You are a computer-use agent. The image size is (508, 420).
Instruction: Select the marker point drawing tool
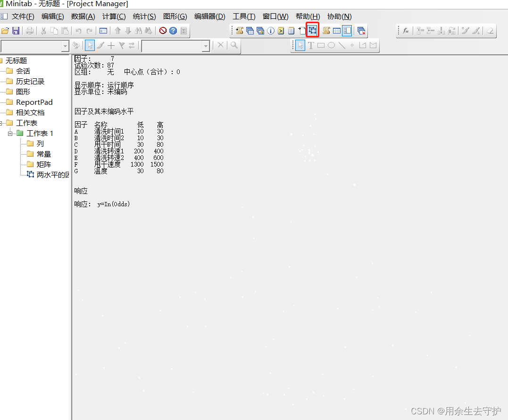click(x=352, y=45)
